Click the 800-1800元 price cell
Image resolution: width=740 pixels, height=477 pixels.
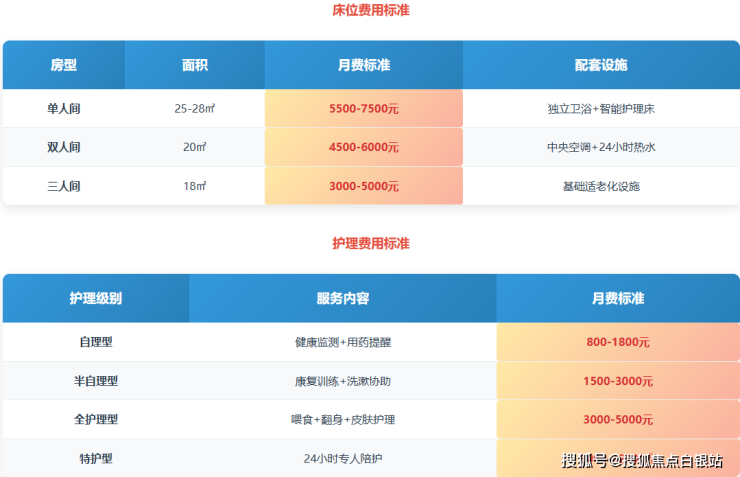pos(618,342)
